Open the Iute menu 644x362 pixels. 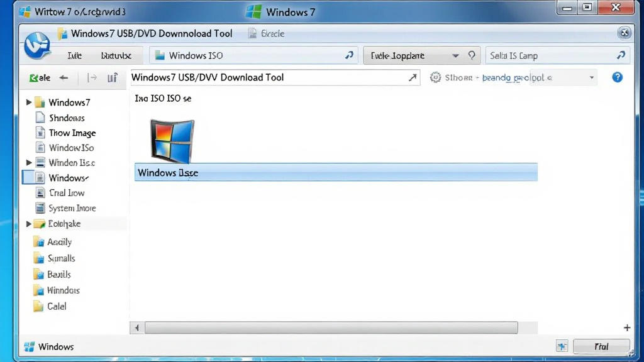click(x=74, y=55)
